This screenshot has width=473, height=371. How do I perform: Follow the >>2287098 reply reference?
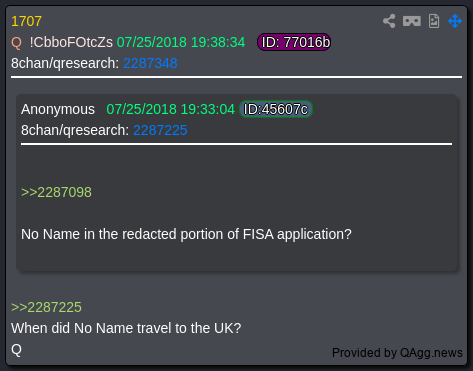pos(56,192)
